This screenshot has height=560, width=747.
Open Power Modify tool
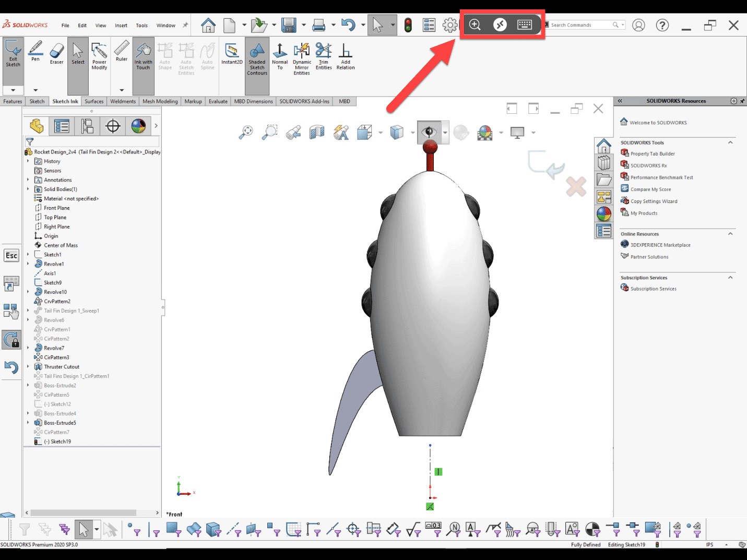click(x=99, y=56)
